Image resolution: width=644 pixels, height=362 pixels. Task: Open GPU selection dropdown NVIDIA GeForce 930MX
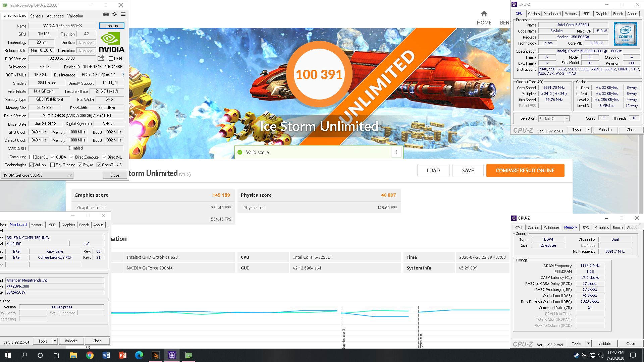[37, 175]
